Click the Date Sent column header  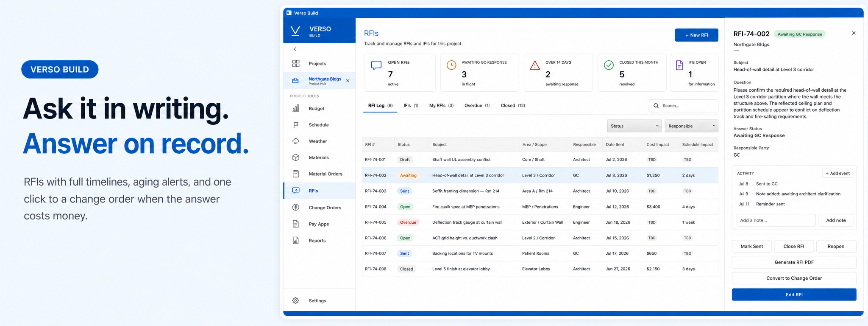(x=615, y=145)
